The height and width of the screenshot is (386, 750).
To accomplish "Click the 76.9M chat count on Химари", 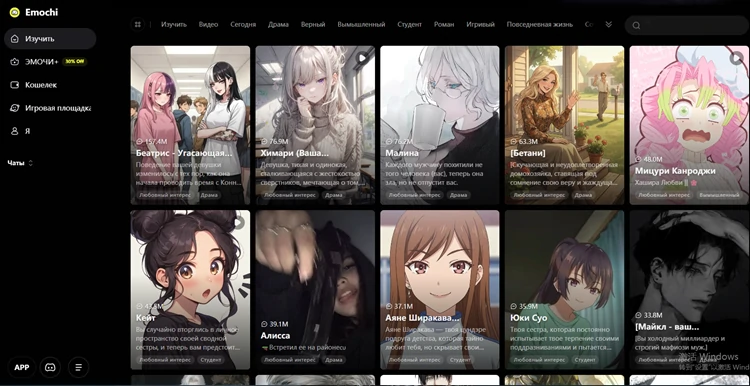I will [x=275, y=142].
